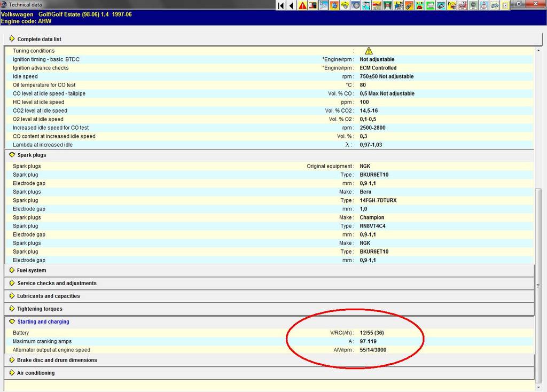Open the red warning triangle toolbar icon
The image size is (547, 392).
302,5
